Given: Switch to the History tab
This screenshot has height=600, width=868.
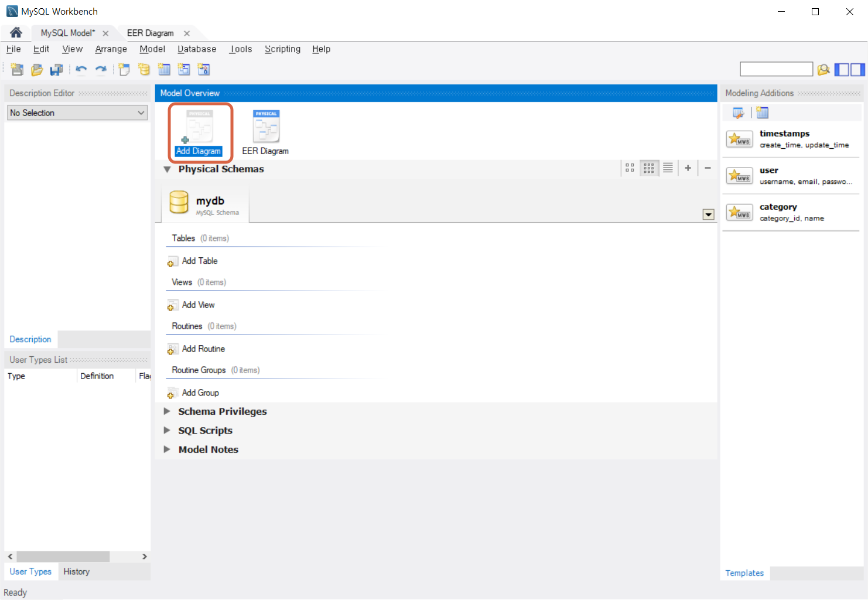Looking at the screenshot, I should point(77,571).
